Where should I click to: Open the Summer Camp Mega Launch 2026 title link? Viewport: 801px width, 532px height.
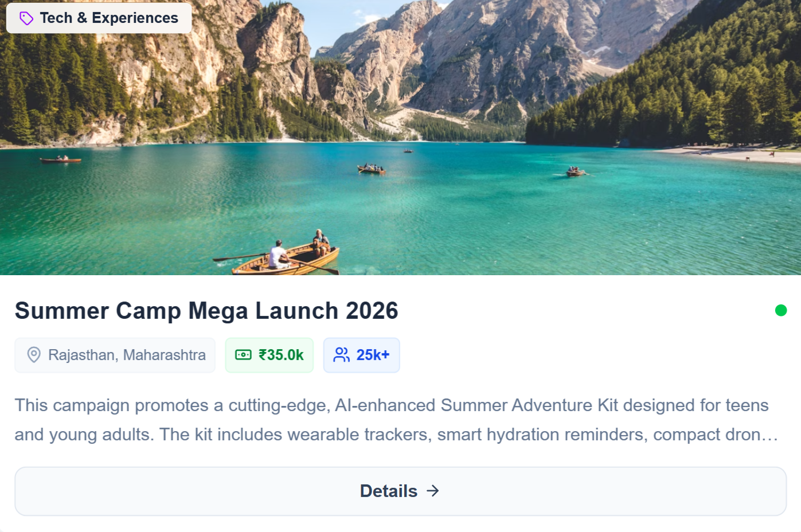coord(206,310)
